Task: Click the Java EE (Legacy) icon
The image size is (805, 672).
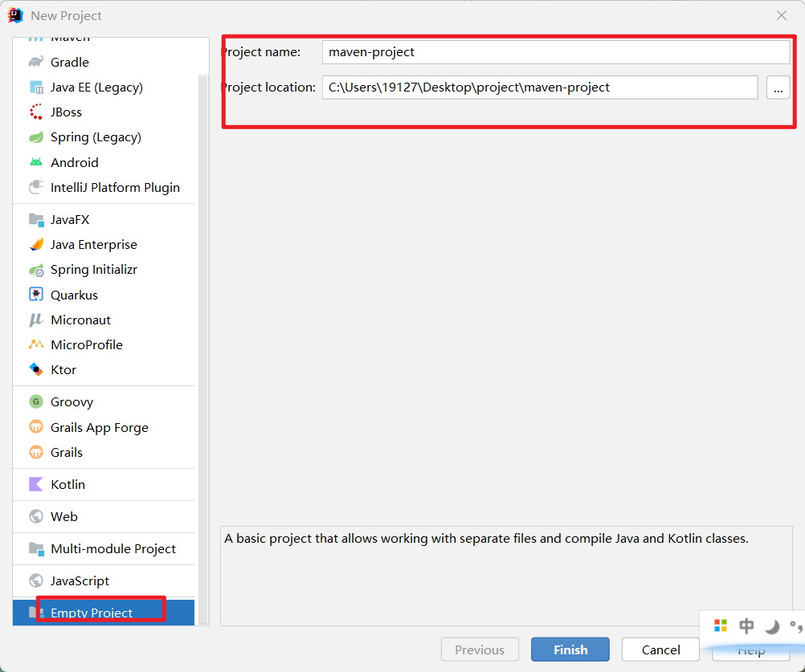Action: (36, 88)
